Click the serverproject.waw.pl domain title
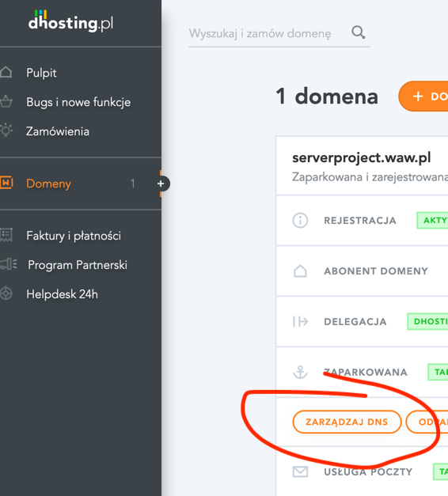Image resolution: width=448 pixels, height=496 pixels. (x=362, y=157)
